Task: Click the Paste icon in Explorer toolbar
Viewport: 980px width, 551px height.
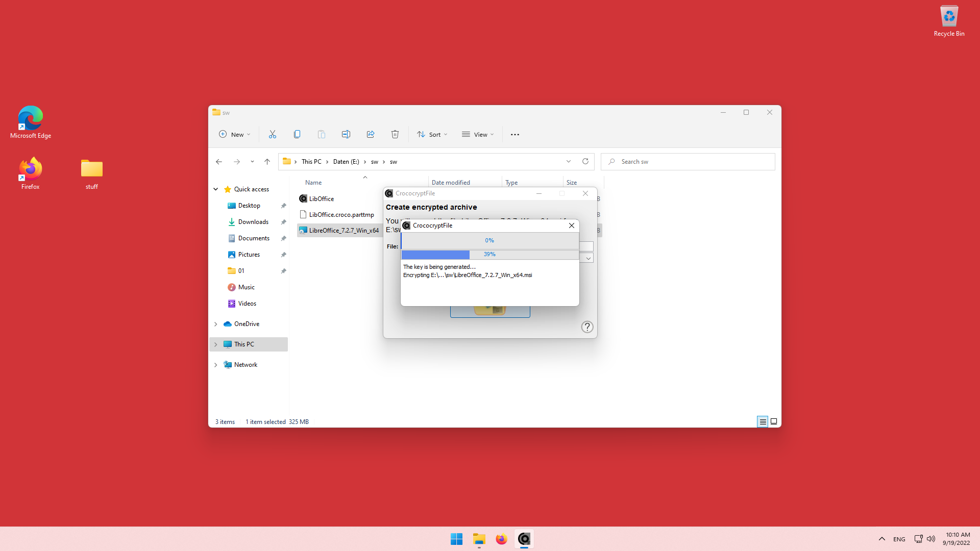Action: click(322, 135)
